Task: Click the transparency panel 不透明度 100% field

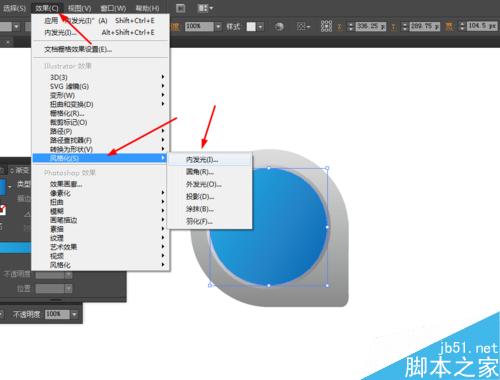Action: point(57,314)
